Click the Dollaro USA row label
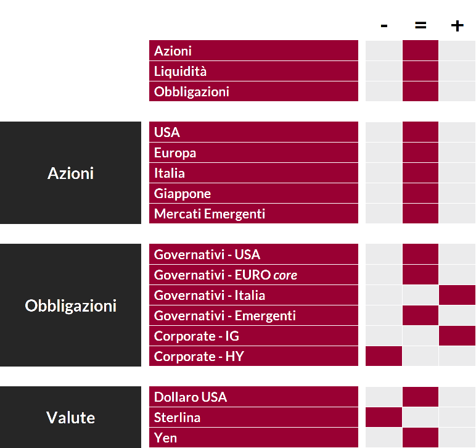 [x=253, y=397]
